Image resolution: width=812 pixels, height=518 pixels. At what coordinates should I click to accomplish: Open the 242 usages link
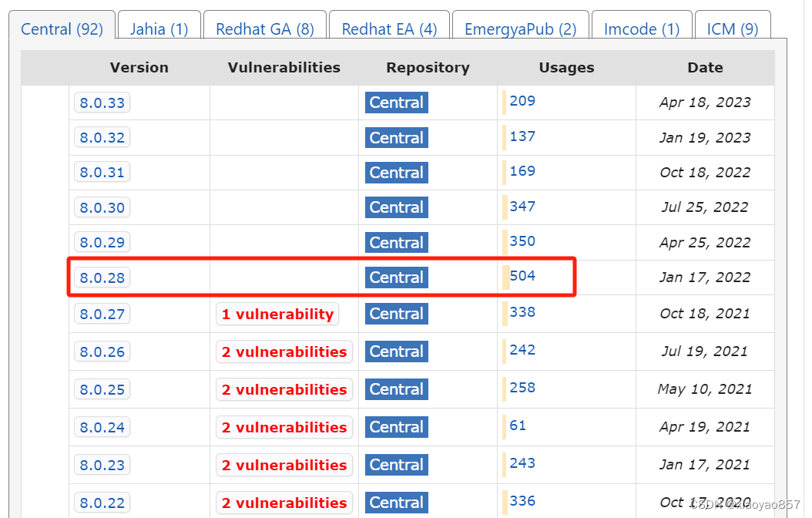pyautogui.click(x=522, y=350)
